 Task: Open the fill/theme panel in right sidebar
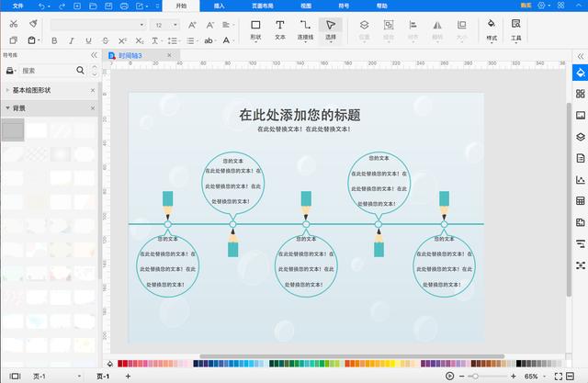580,73
